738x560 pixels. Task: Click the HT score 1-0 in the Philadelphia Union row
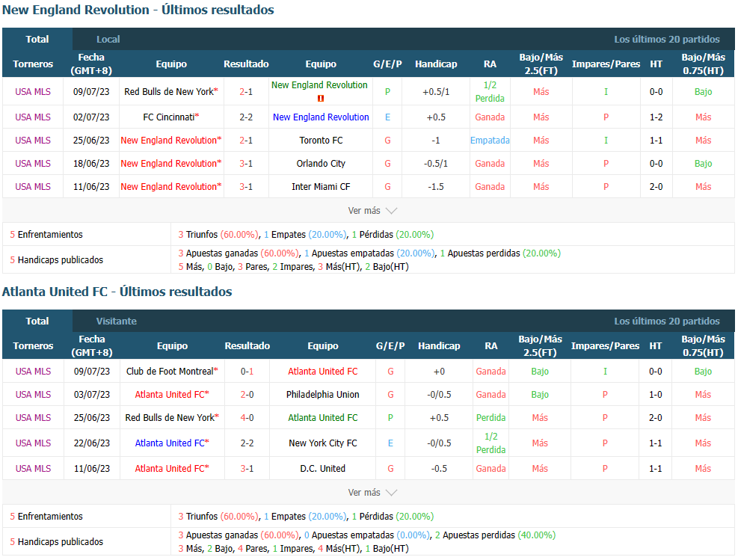point(656,394)
